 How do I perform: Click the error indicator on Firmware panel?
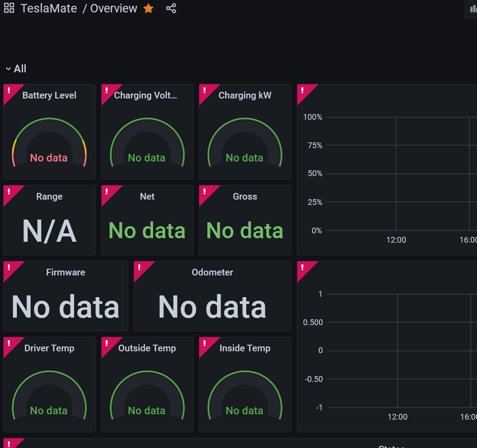point(8,267)
